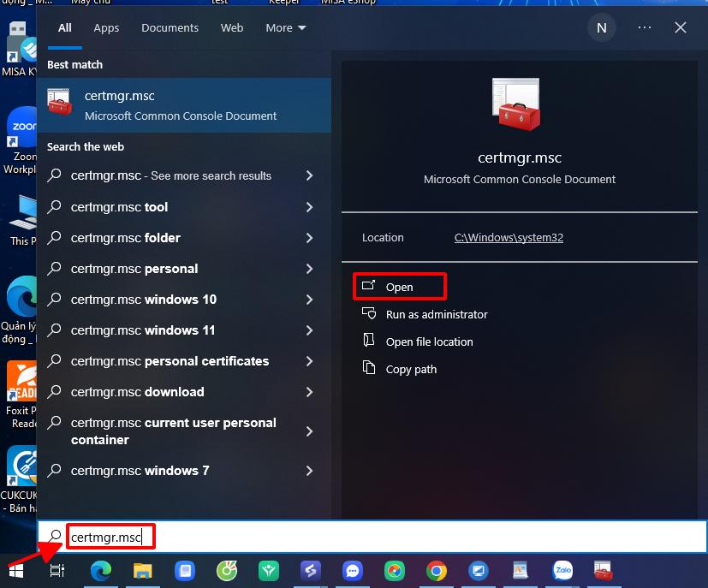Viewport: 708px width, 588px height.
Task: Launch Google Chrome from taskbar
Action: pos(437,571)
